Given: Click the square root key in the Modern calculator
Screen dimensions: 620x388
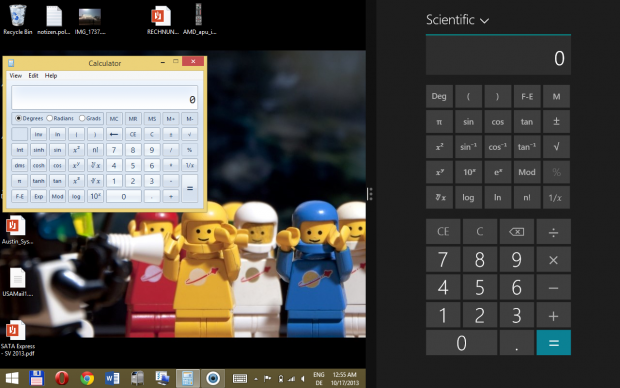Looking at the screenshot, I should click(556, 147).
